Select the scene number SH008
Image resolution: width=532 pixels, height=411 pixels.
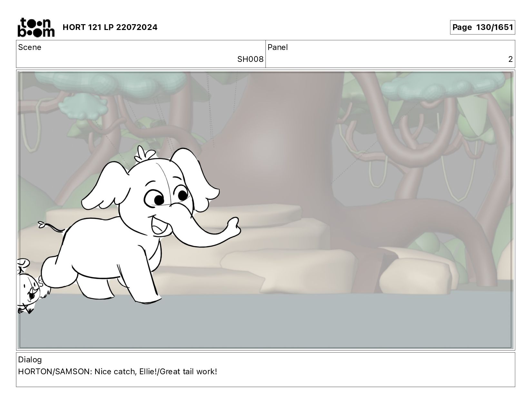250,59
